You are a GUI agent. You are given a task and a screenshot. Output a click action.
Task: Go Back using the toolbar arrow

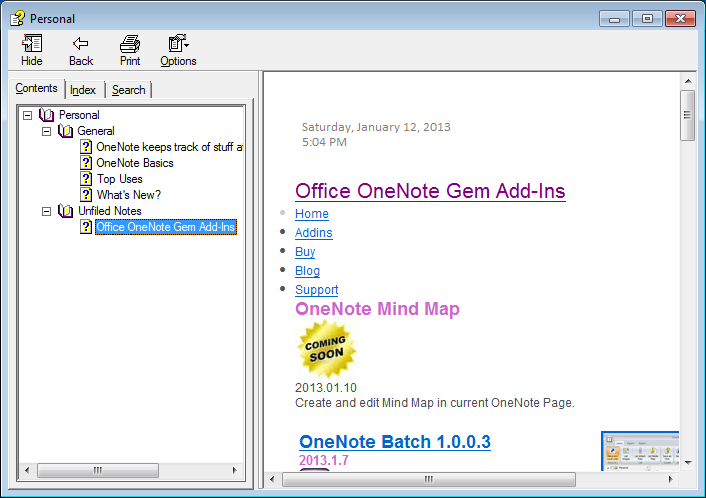(81, 50)
